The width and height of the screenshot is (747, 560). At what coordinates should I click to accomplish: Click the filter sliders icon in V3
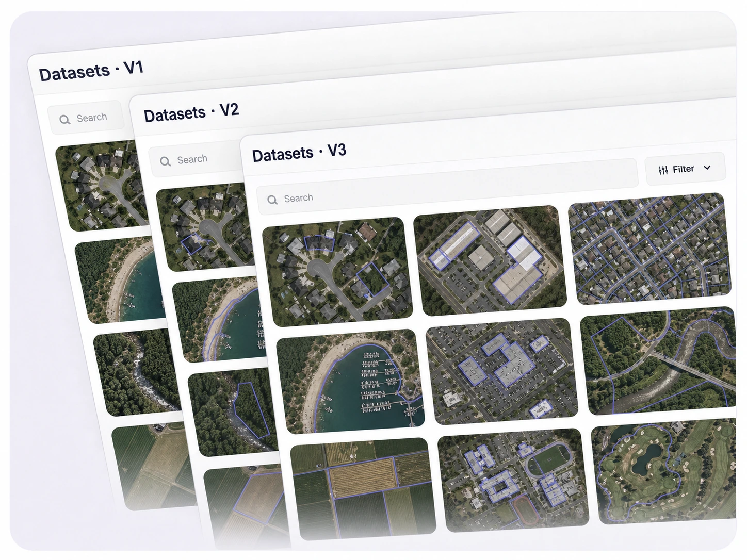pyautogui.click(x=663, y=170)
